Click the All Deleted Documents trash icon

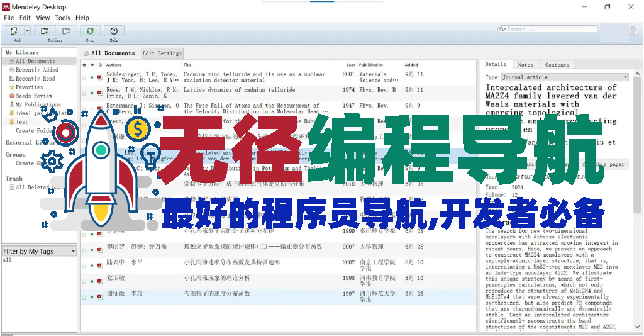(12, 188)
